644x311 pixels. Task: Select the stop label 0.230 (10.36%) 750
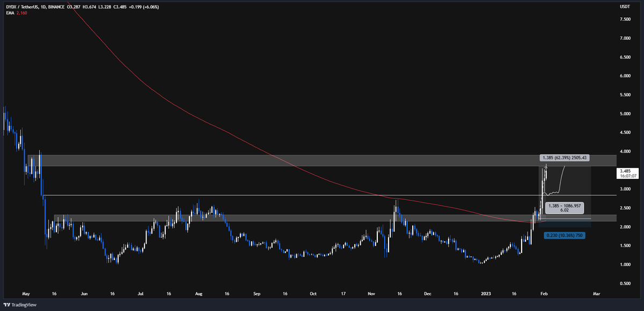coord(563,235)
